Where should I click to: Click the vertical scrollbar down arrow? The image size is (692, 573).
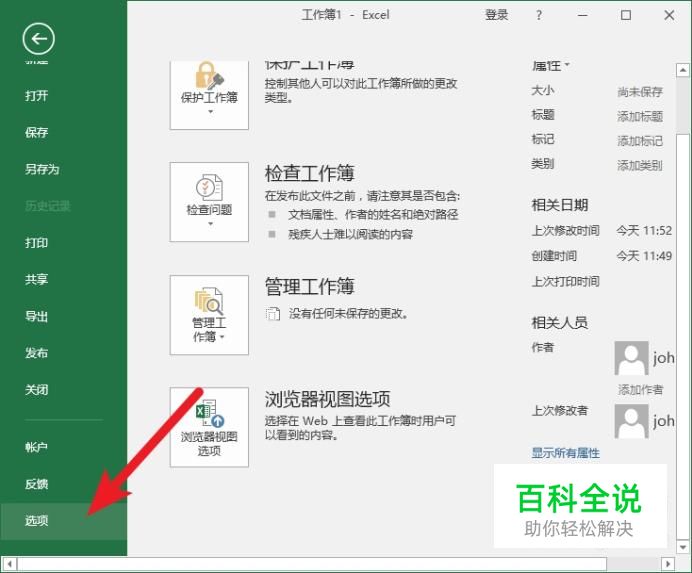683,547
